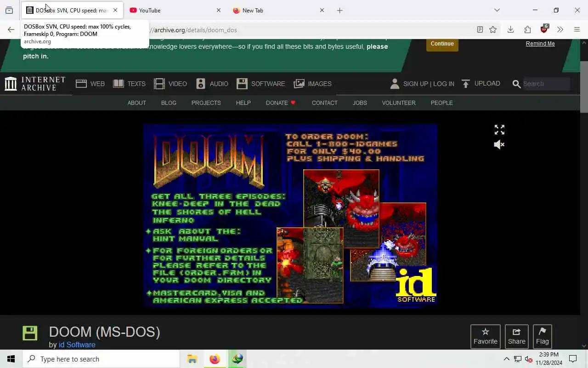Close the New Tab tab

[x=322, y=10]
